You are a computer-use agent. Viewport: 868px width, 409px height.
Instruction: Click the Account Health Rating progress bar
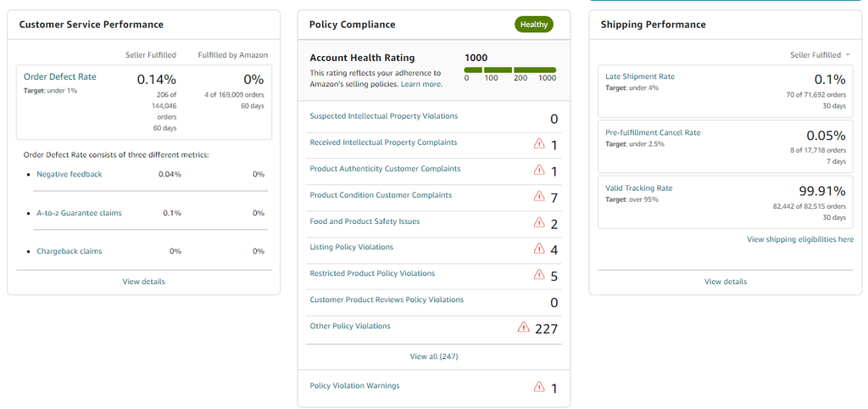click(510, 70)
